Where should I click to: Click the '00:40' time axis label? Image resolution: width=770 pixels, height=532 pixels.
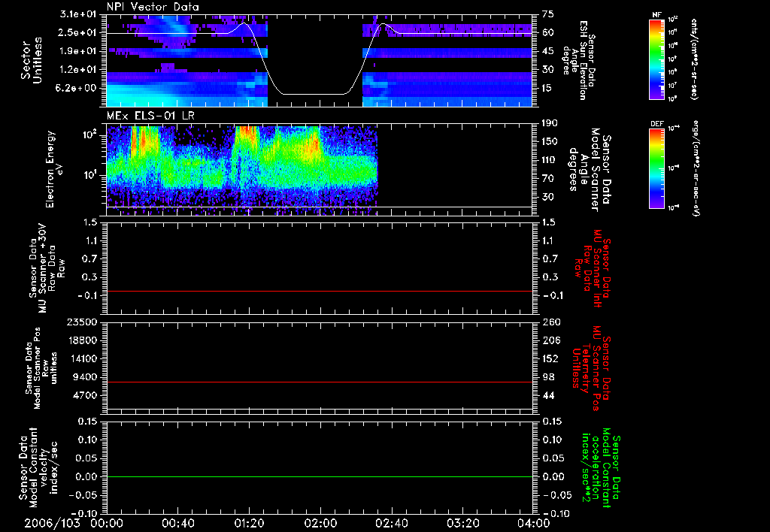pyautogui.click(x=177, y=523)
